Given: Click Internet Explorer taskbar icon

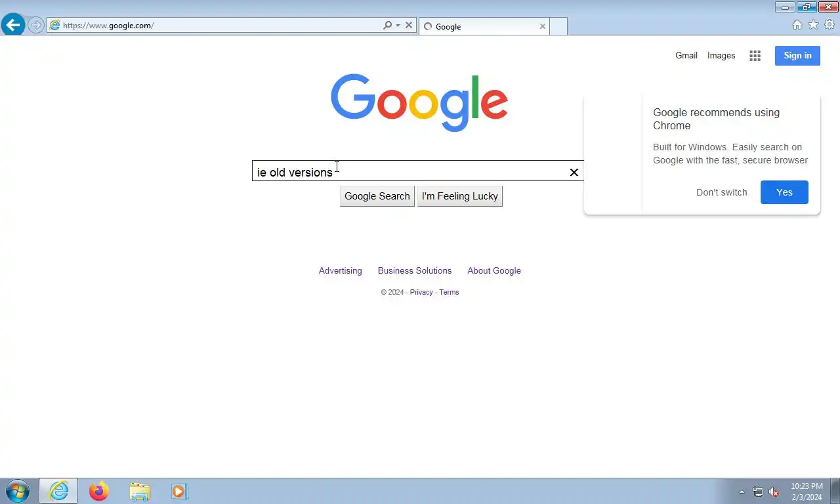Looking at the screenshot, I should [58, 491].
